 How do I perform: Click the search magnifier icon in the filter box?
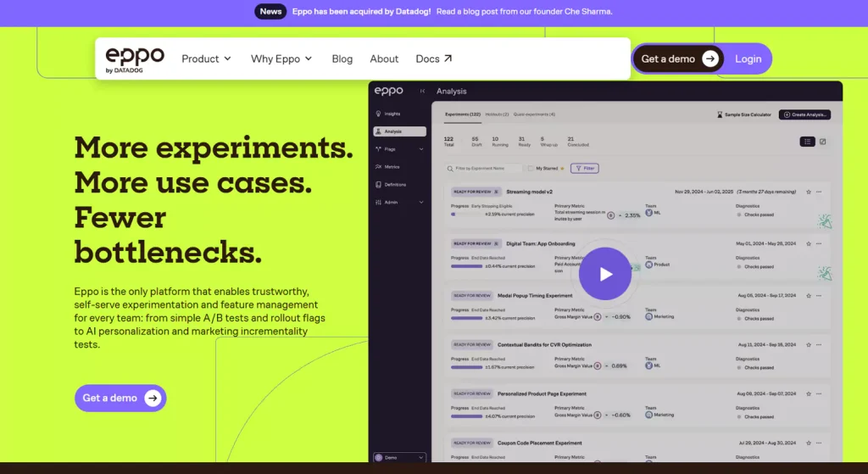tap(450, 169)
